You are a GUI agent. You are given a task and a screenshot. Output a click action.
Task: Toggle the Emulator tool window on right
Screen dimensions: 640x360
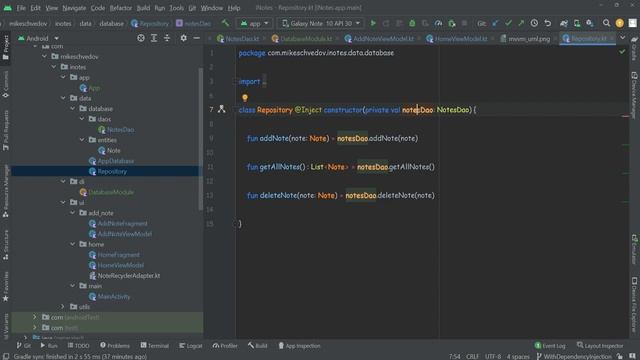pos(634,249)
